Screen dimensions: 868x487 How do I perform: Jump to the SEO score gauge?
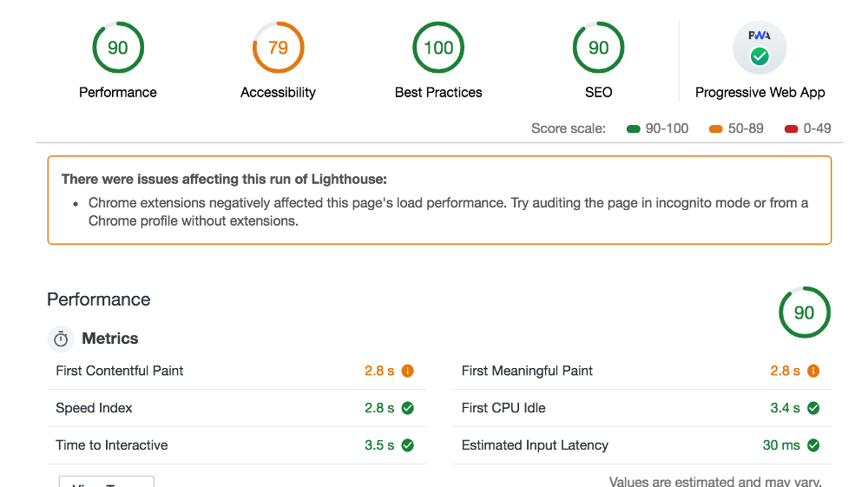[598, 48]
